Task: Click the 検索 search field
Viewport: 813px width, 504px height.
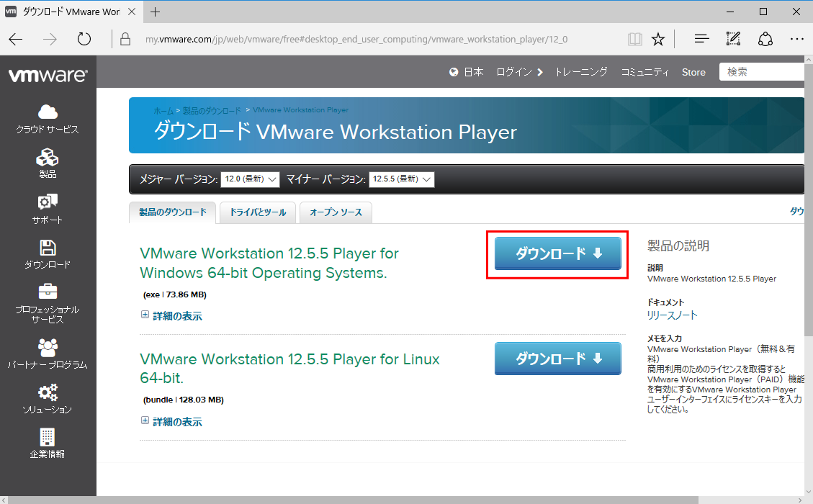Action: (763, 72)
